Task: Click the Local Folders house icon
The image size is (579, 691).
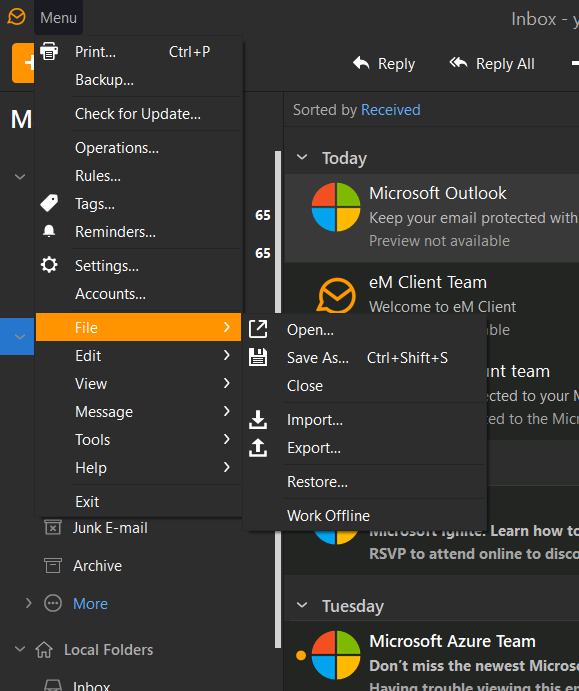Action: [44, 650]
